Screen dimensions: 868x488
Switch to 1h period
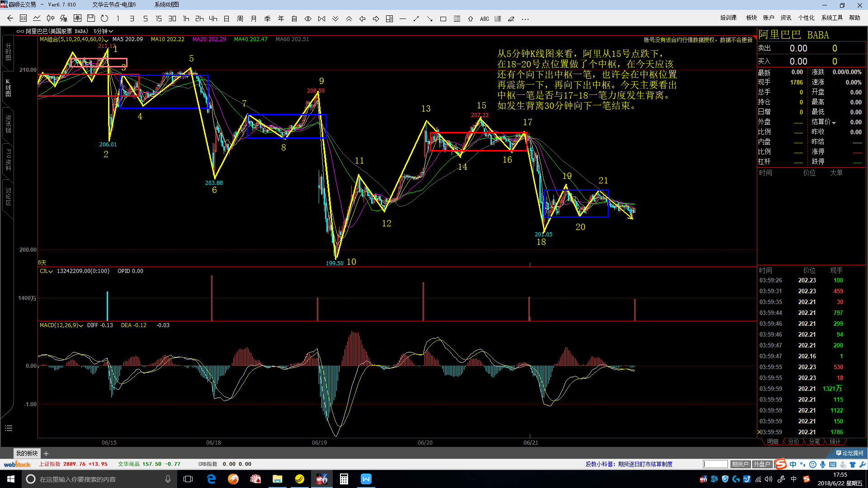186,19
